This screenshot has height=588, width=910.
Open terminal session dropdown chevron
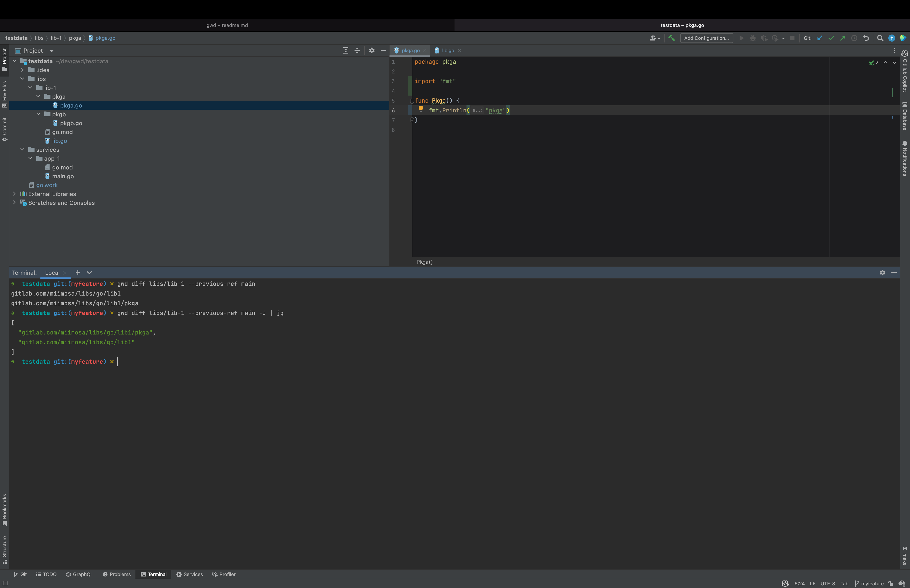[x=89, y=273]
